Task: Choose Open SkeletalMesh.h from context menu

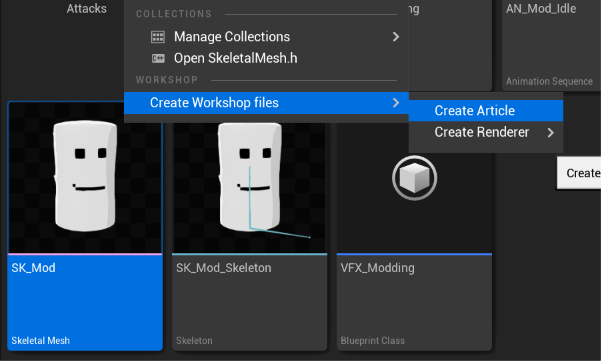Action: pyautogui.click(x=266, y=58)
